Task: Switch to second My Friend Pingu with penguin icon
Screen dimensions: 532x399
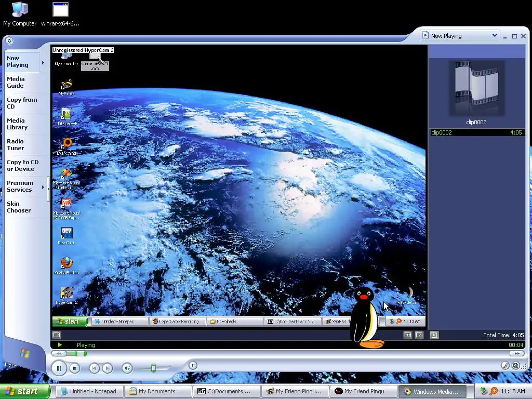Action: pyautogui.click(x=363, y=391)
